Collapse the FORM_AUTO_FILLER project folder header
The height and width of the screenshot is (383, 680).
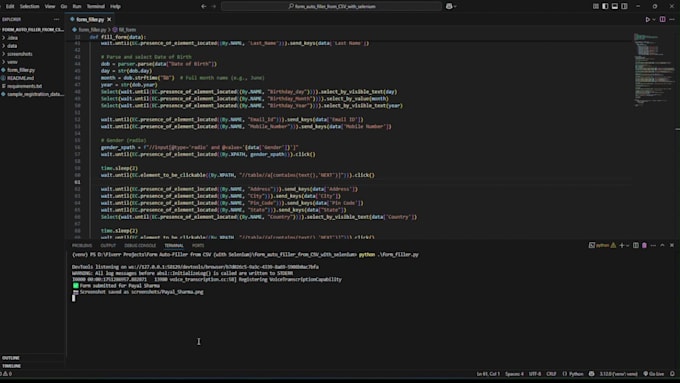pos(33,29)
